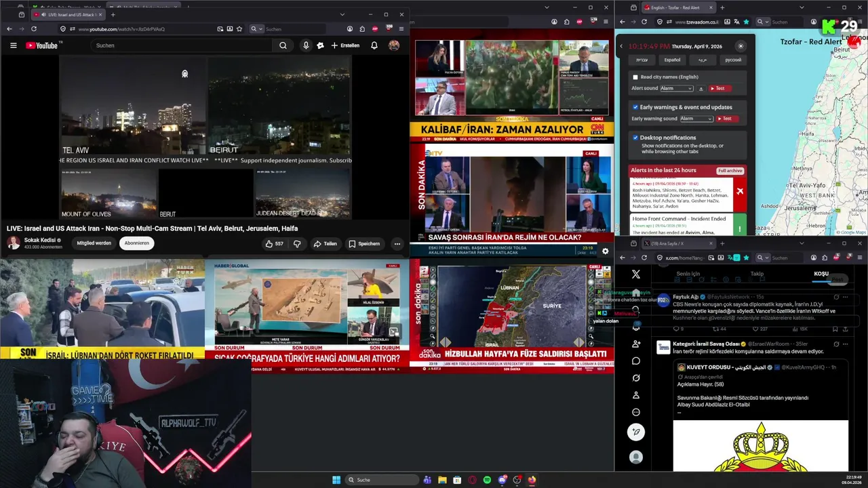868x488 pixels.
Task: Select the KOŞU tab on X
Action: [821, 274]
